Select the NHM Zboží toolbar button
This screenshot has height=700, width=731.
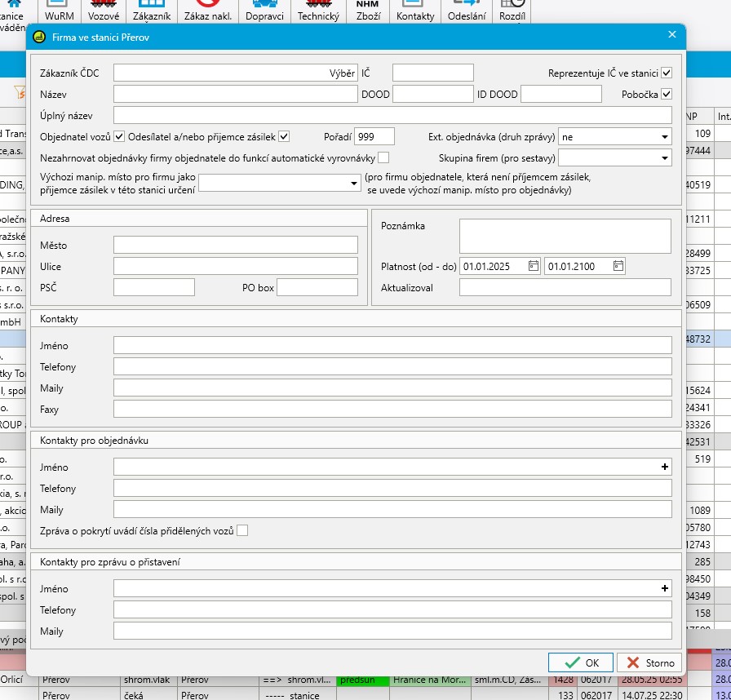click(368, 11)
